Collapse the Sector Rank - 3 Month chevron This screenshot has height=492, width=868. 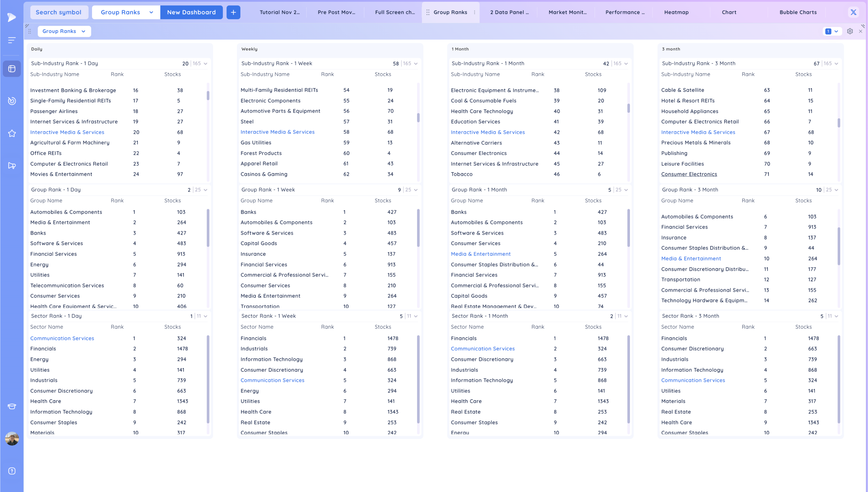tap(836, 316)
